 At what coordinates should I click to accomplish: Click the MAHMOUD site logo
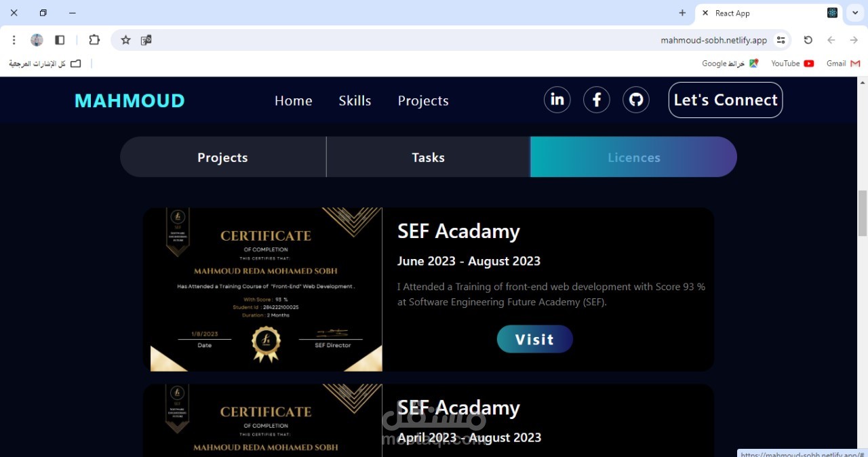[130, 100]
